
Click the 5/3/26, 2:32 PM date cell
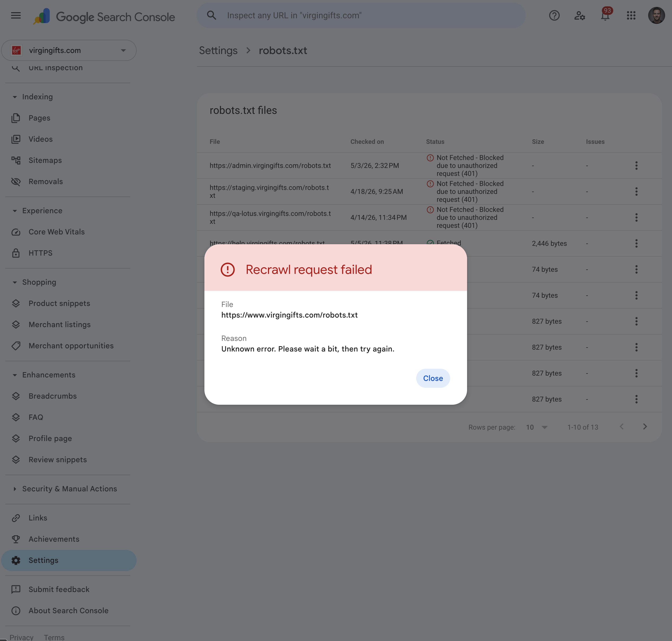coord(374,166)
